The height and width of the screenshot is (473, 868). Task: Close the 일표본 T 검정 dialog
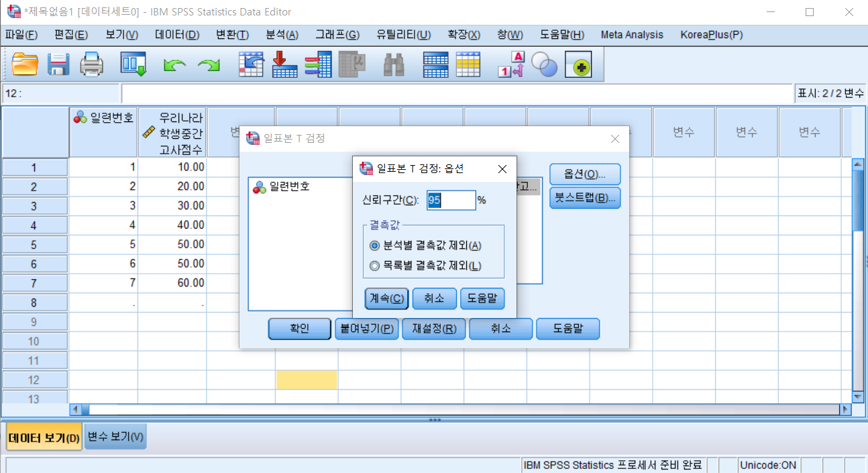(615, 139)
